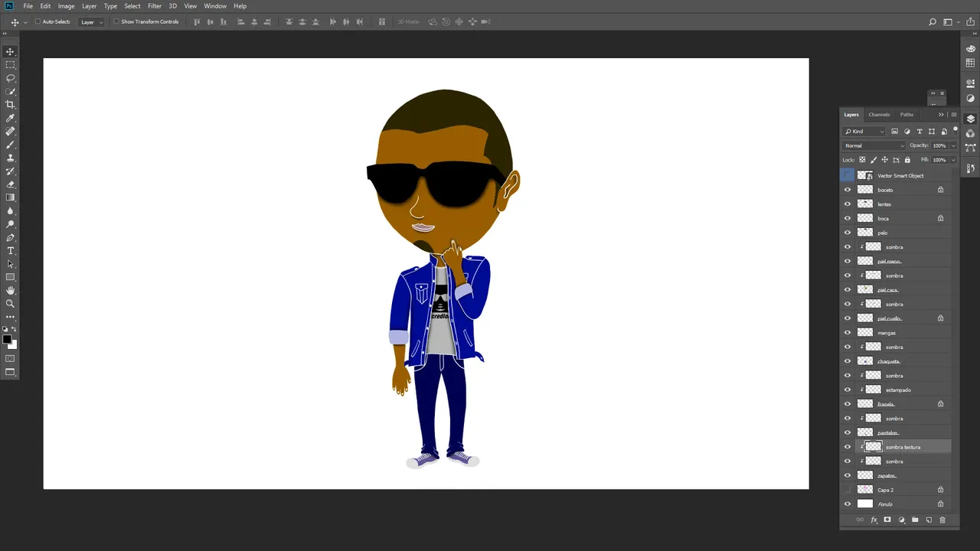
Task: Filter layers by adjustment layers icon
Action: pyautogui.click(x=907, y=132)
